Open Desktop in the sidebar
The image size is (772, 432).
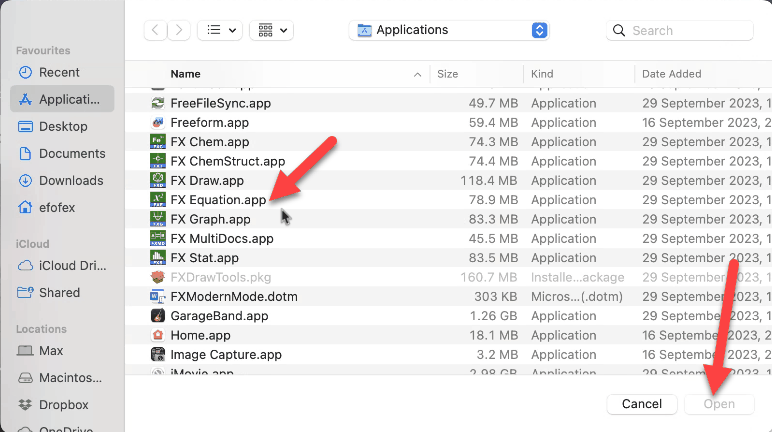(62, 126)
